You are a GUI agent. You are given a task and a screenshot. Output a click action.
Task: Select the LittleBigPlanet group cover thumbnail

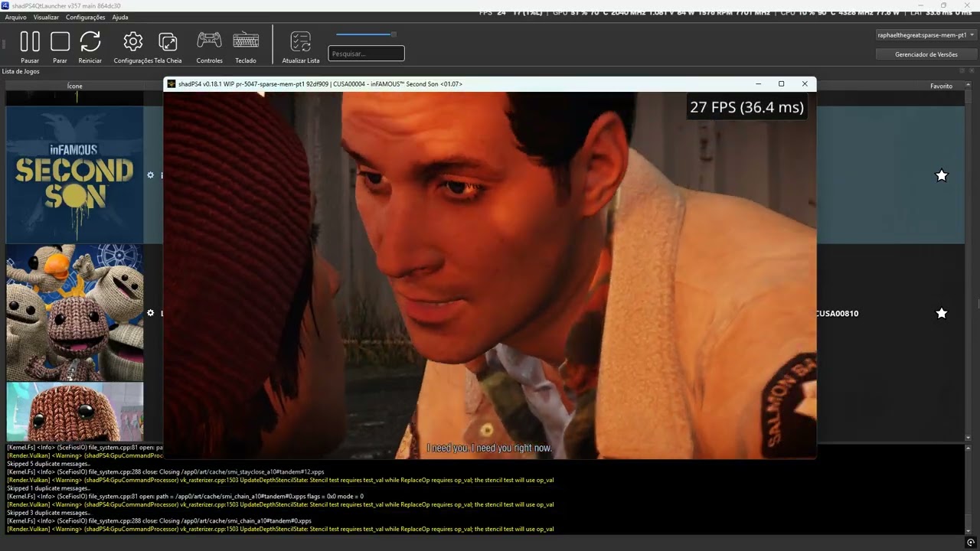pos(75,313)
